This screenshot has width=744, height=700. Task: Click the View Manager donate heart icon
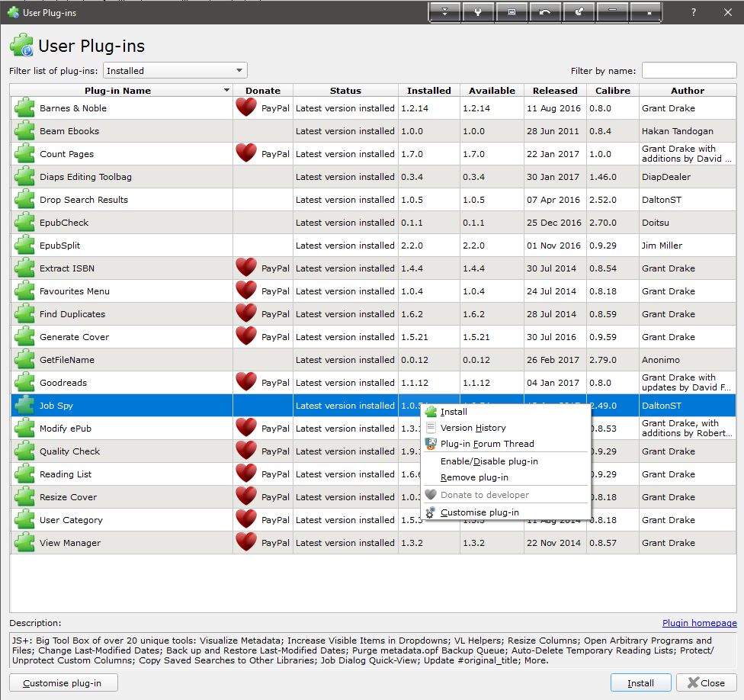(246, 542)
